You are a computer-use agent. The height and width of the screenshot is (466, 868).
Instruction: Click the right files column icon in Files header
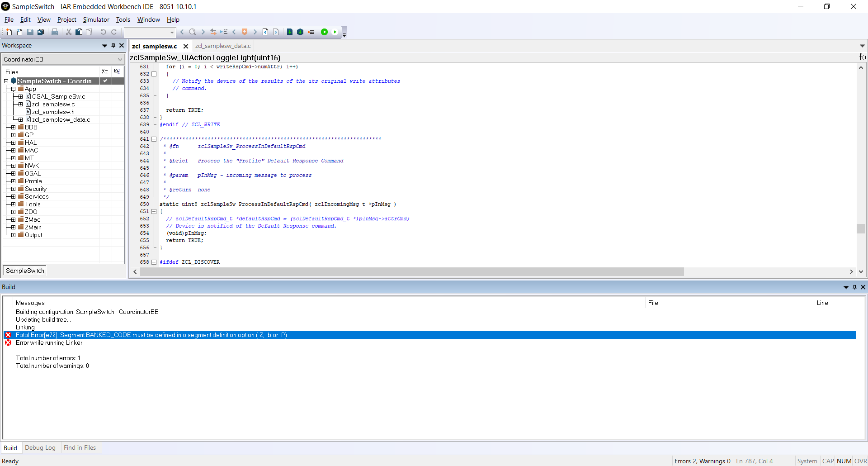pos(118,71)
